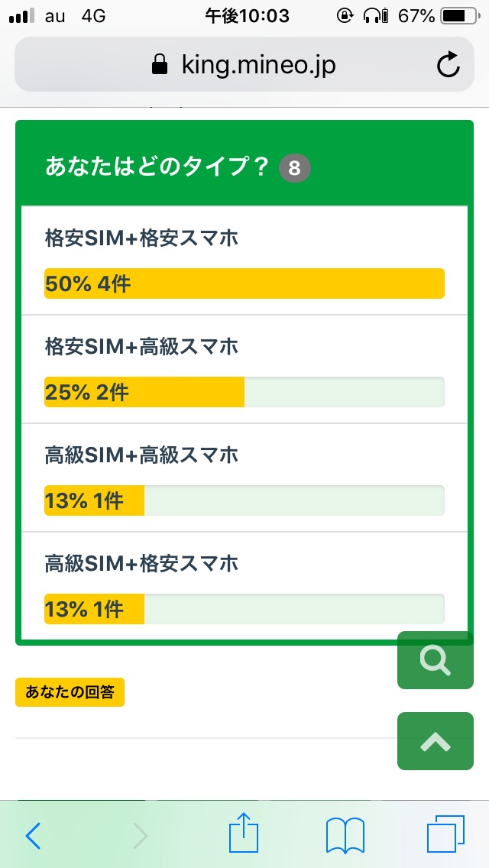The height and width of the screenshot is (868, 489).
Task: Select 高級SIM+格安スマホ poll option
Action: coord(142,564)
